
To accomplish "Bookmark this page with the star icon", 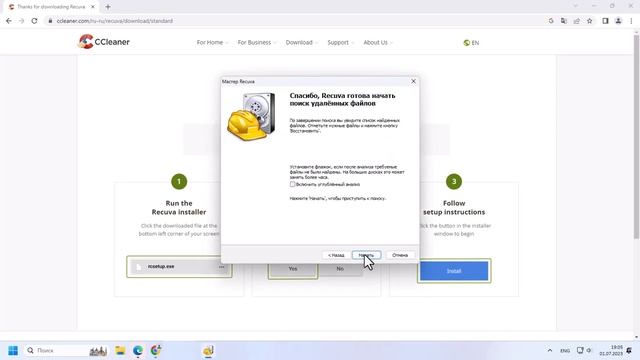I will (x=589, y=21).
